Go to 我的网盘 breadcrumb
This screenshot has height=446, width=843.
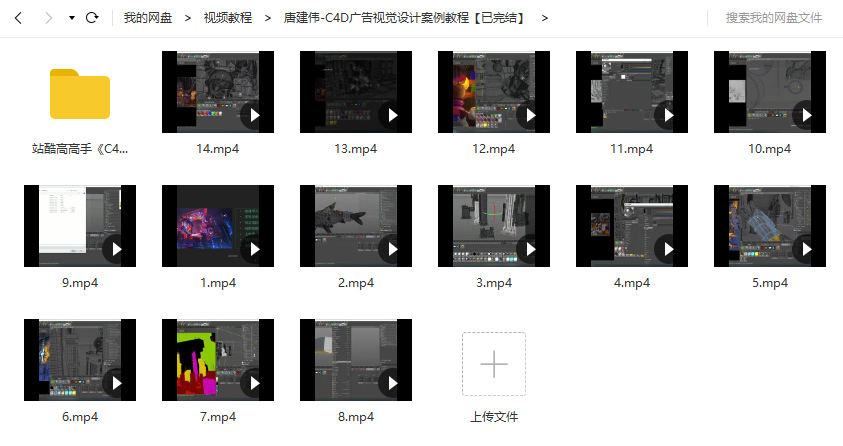(147, 18)
